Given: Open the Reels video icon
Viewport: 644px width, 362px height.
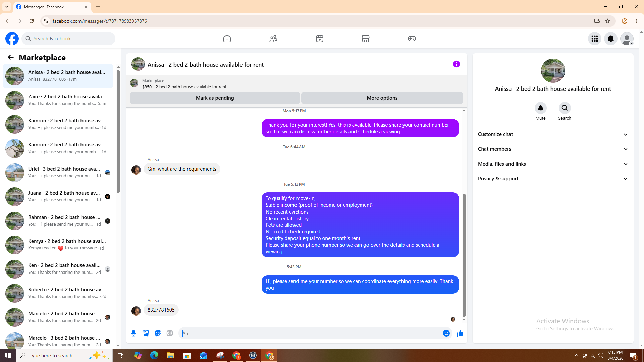Looking at the screenshot, I should click(320, 39).
